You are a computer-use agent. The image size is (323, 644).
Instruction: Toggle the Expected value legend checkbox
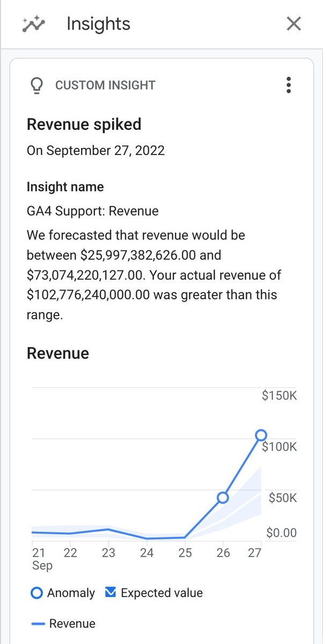[x=111, y=592]
